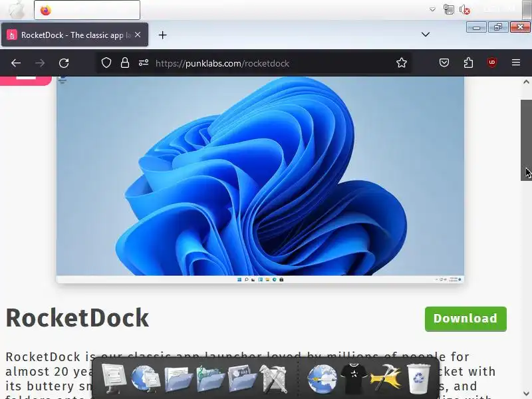Open the Apple logo start menu
The height and width of the screenshot is (399, 532).
click(16, 10)
